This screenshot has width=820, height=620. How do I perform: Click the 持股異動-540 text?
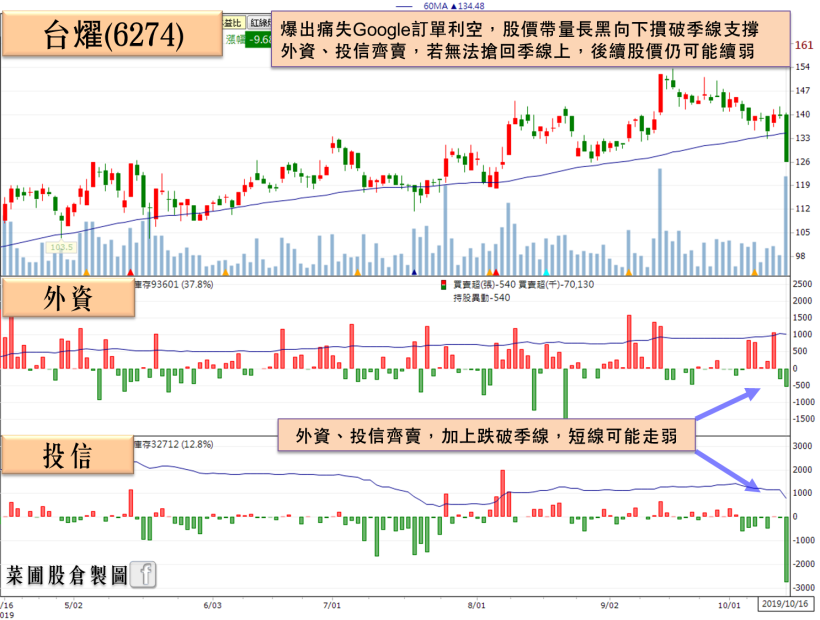482,297
